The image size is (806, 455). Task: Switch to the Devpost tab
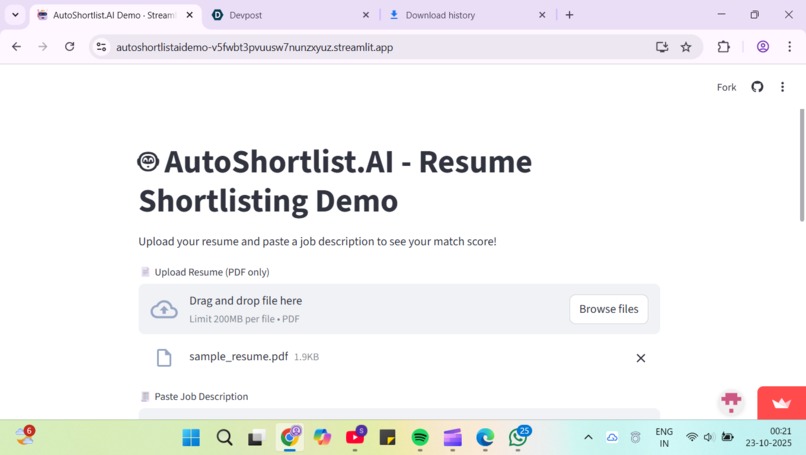pos(290,15)
